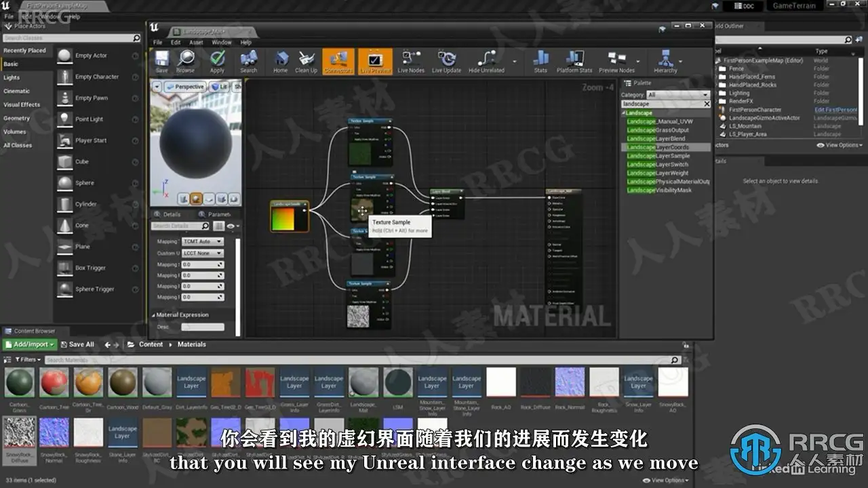Open the Hierarchy toolbar icon
The width and height of the screenshot is (868, 488).
tap(665, 61)
